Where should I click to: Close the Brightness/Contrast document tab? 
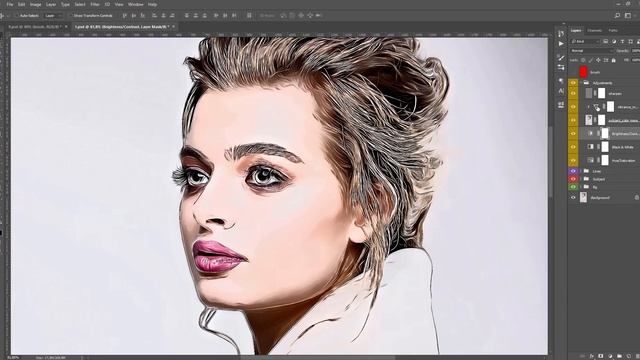[173, 27]
